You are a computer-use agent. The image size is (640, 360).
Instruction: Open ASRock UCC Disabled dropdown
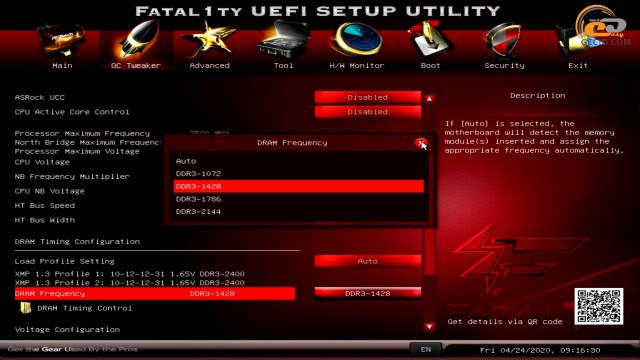point(368,97)
